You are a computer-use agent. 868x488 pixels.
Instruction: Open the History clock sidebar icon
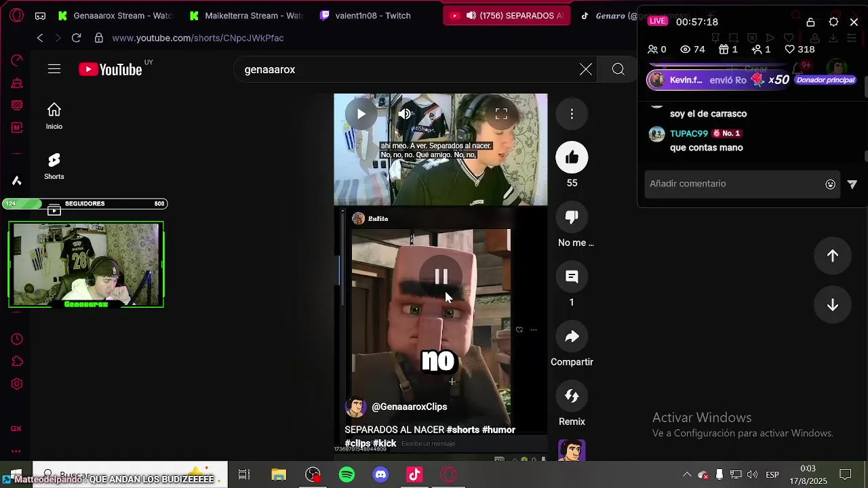point(17,339)
